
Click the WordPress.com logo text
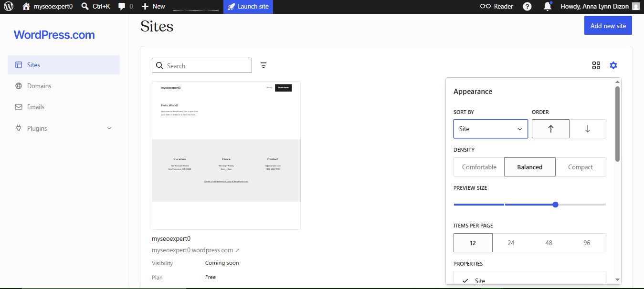[x=54, y=35]
